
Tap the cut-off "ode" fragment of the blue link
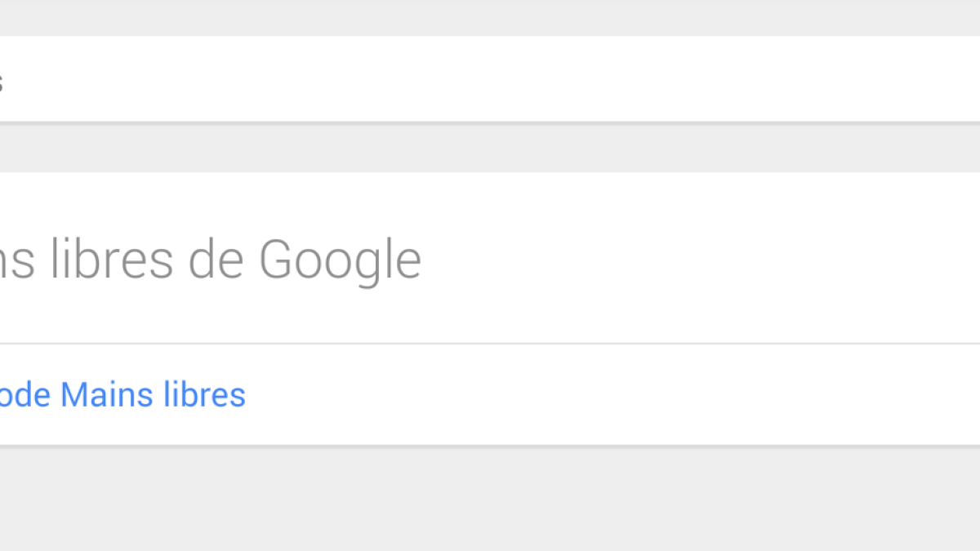26,395
